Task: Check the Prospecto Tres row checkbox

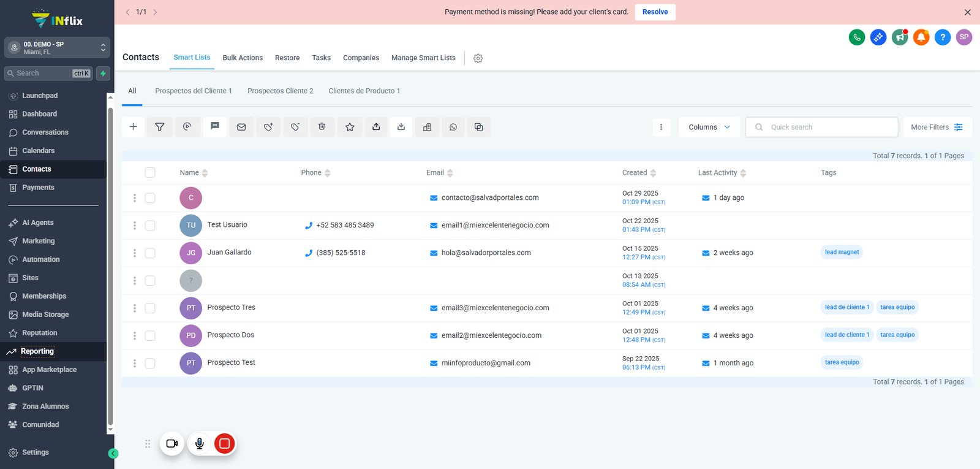Action: click(150, 308)
